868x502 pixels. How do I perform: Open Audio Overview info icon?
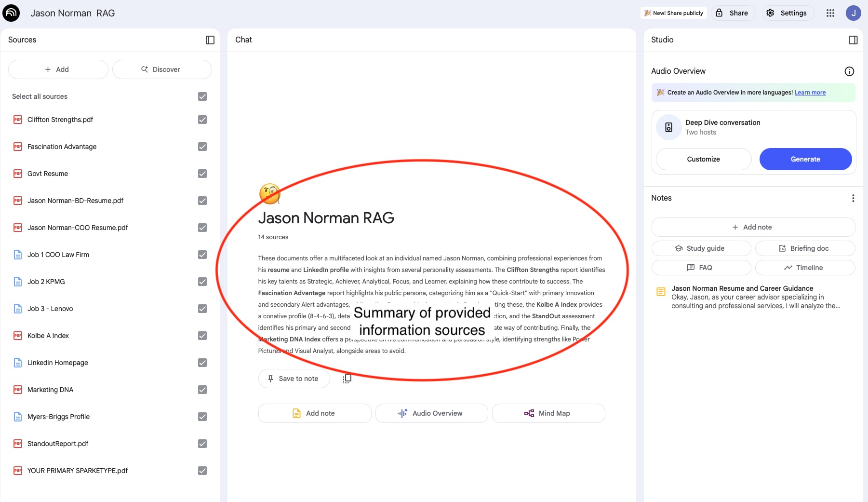[x=849, y=71]
